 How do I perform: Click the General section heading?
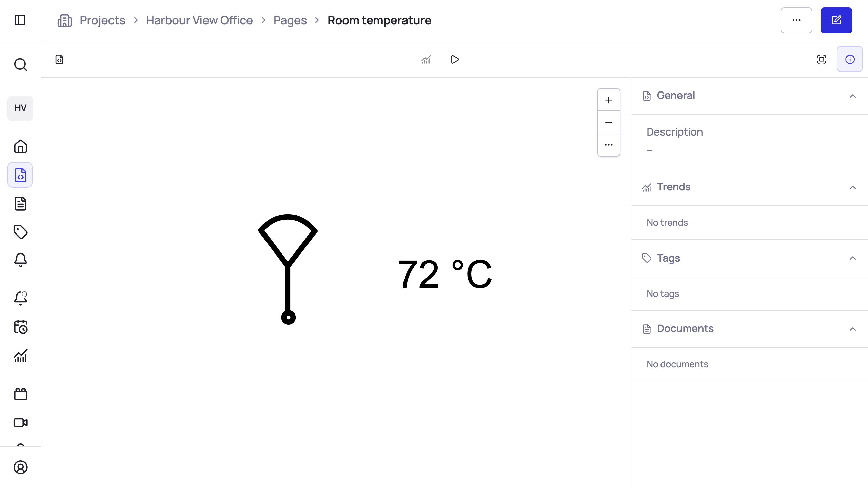point(676,96)
